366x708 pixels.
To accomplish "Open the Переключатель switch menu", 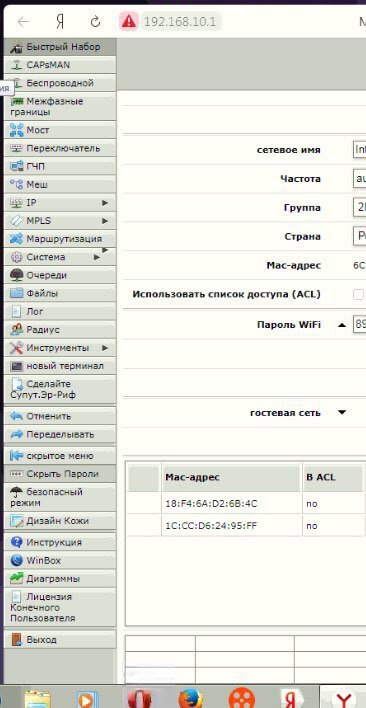I will [x=60, y=148].
